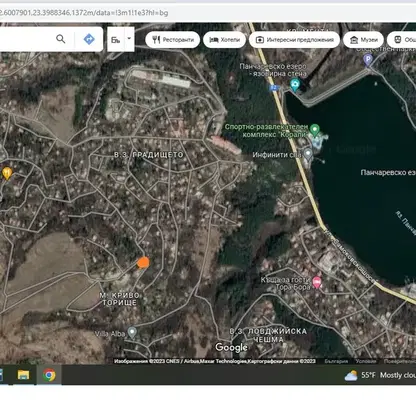Open File Explorer from the taskbar
Image resolution: width=416 pixels, height=400 pixels.
point(23,375)
